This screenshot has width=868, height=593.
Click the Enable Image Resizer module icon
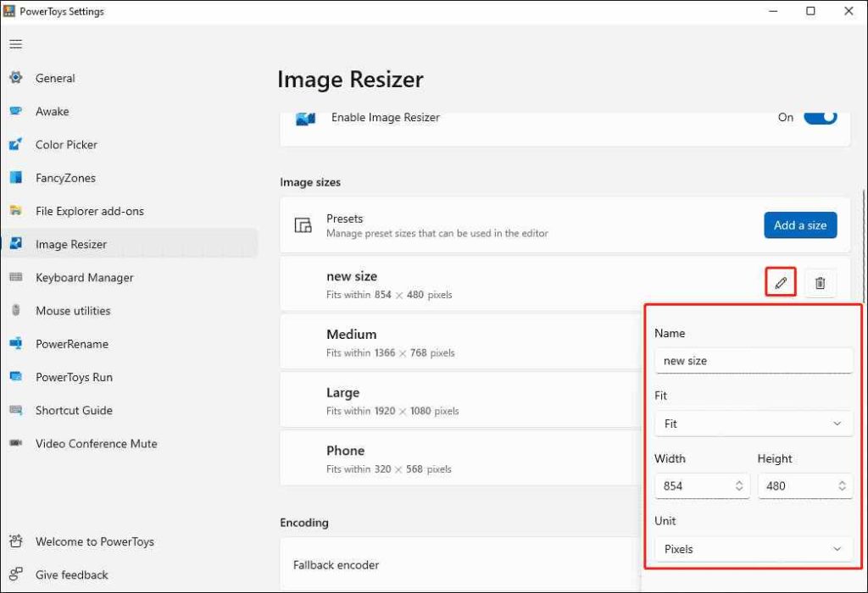coord(305,119)
